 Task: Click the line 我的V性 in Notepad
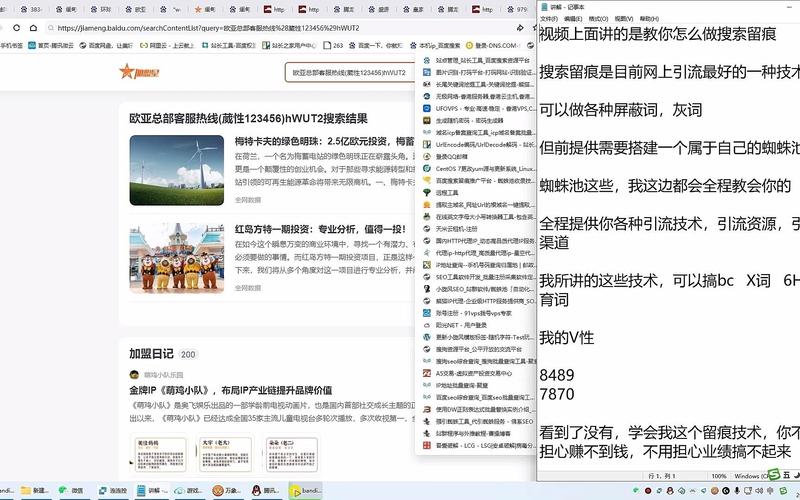[566, 338]
